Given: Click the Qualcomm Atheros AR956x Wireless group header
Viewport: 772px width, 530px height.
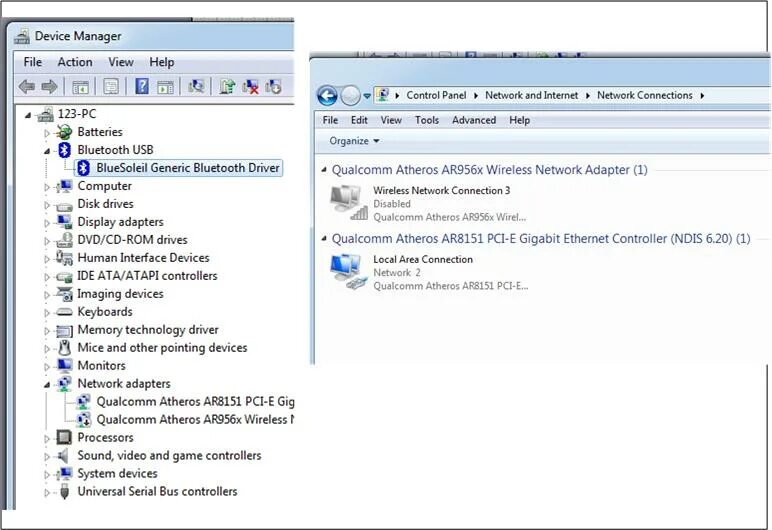Looking at the screenshot, I should tap(489, 170).
